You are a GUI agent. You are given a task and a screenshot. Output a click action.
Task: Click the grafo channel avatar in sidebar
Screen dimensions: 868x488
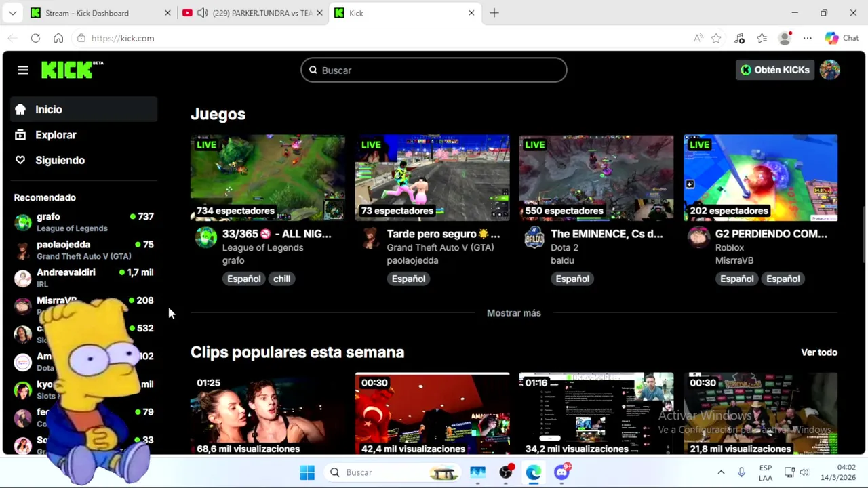(x=23, y=222)
